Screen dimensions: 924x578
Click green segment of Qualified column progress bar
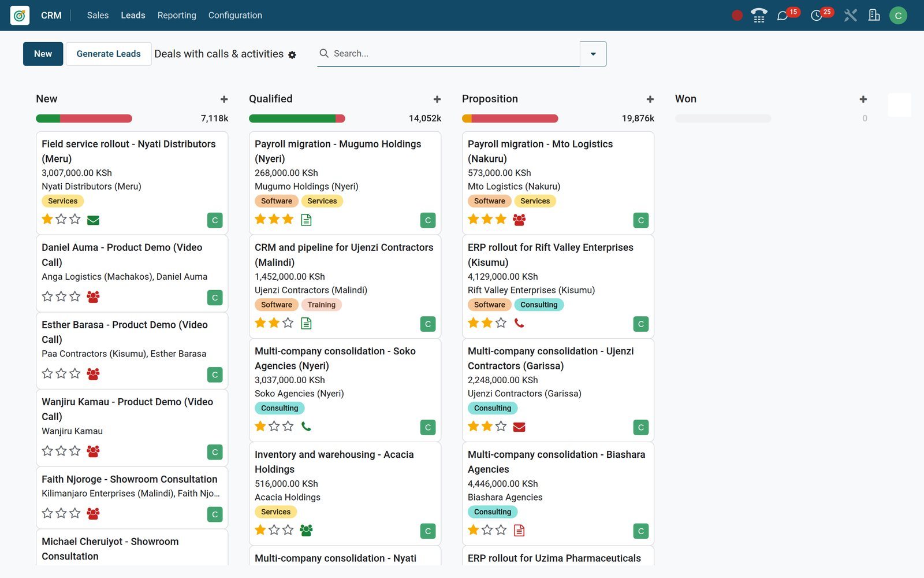[x=292, y=118]
